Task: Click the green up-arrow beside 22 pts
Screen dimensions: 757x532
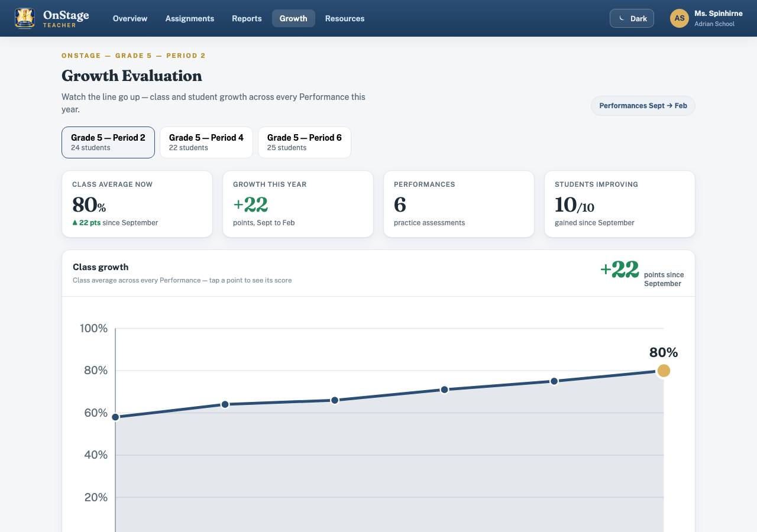Action: pyautogui.click(x=75, y=223)
